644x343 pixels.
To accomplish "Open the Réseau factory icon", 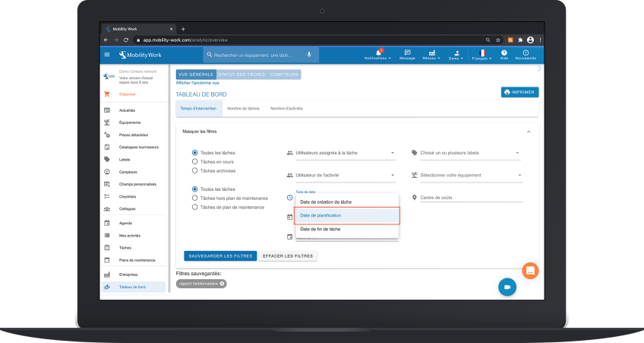I will pos(431,54).
